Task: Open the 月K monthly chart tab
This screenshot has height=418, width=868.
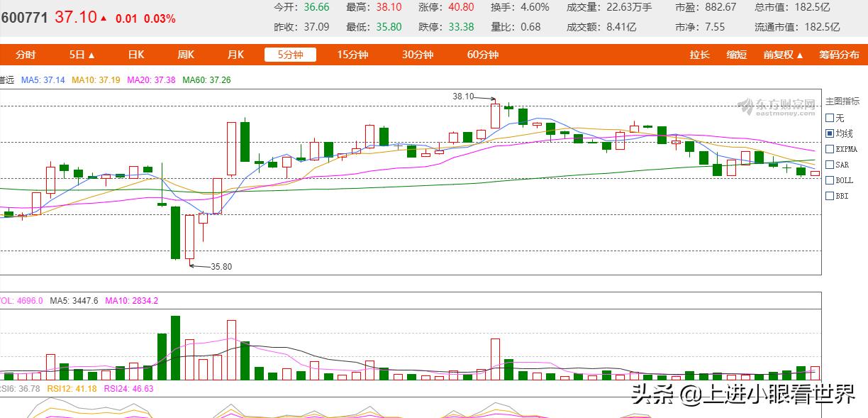Action: pos(235,54)
